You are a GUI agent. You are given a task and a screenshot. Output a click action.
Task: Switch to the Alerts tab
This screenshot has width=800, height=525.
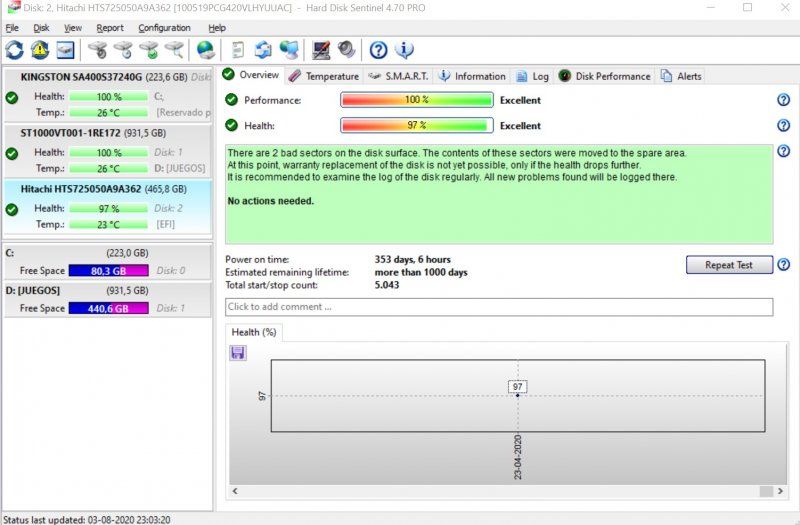point(681,76)
